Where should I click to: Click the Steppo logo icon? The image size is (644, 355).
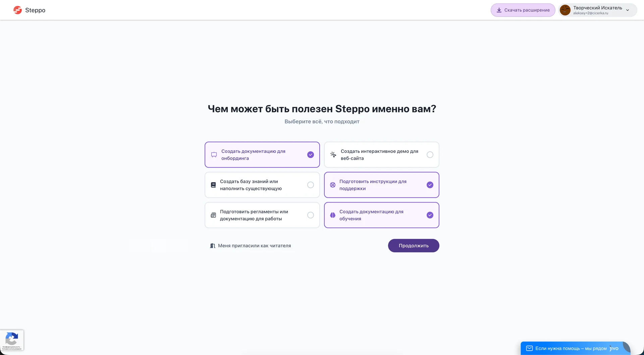(x=17, y=10)
